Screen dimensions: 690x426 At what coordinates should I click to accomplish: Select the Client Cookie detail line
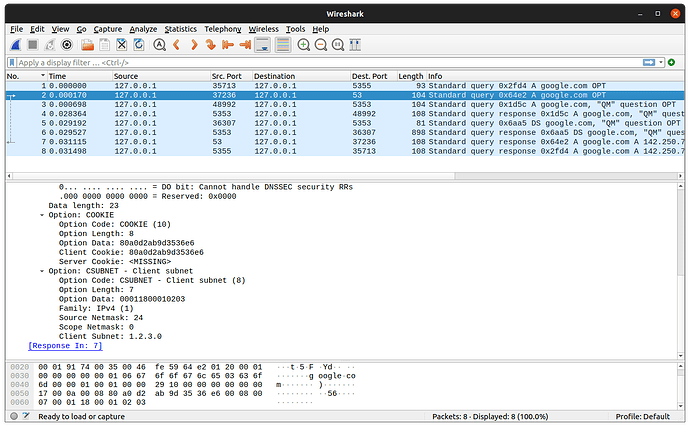(131, 253)
